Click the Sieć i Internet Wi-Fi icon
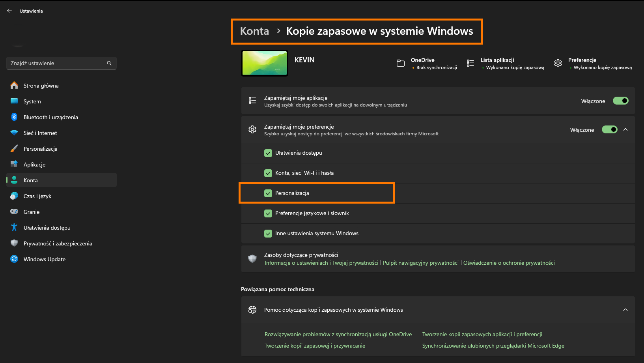This screenshot has width=644, height=363. [x=14, y=133]
